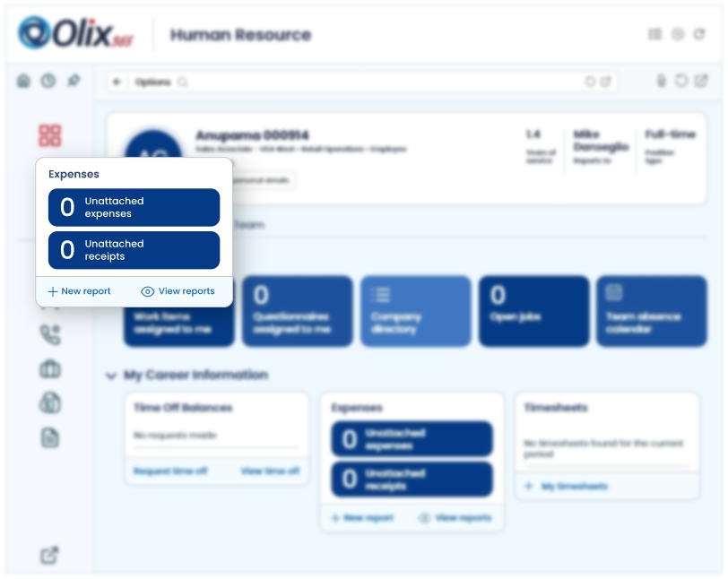The image size is (728, 579).
Task: Open the recent history clock icon
Action: pyautogui.click(x=48, y=82)
